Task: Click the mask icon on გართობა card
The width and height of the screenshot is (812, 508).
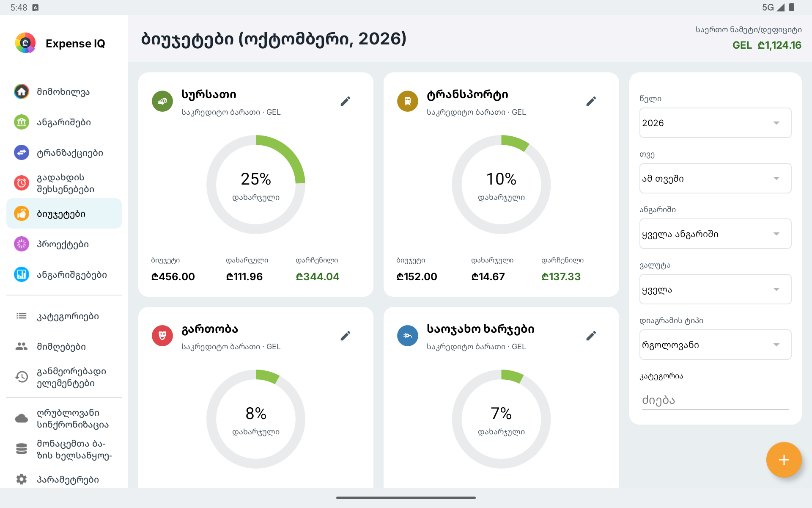Action: pos(162,336)
